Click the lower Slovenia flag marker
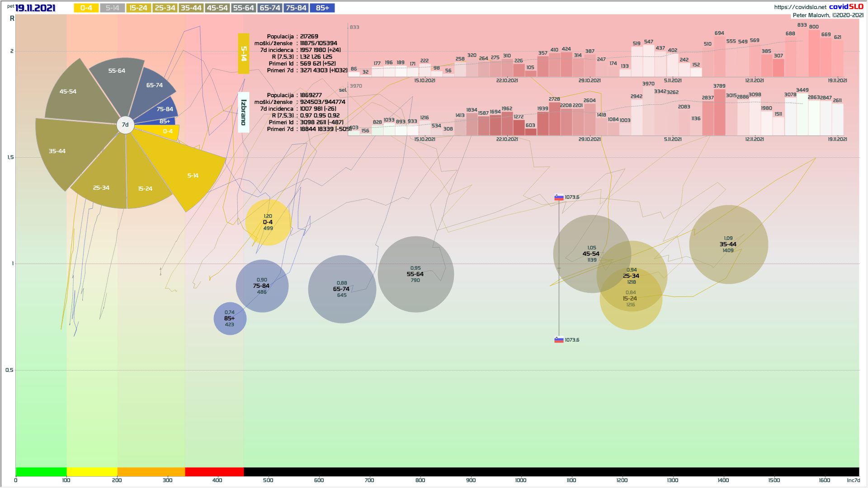Screen dimensions: 868x488 point(559,340)
